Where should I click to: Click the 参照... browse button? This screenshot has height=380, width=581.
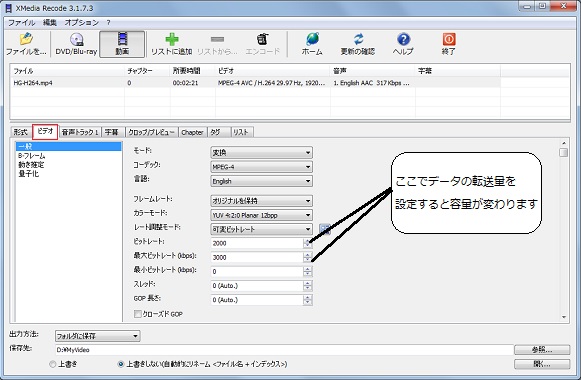tap(542, 350)
